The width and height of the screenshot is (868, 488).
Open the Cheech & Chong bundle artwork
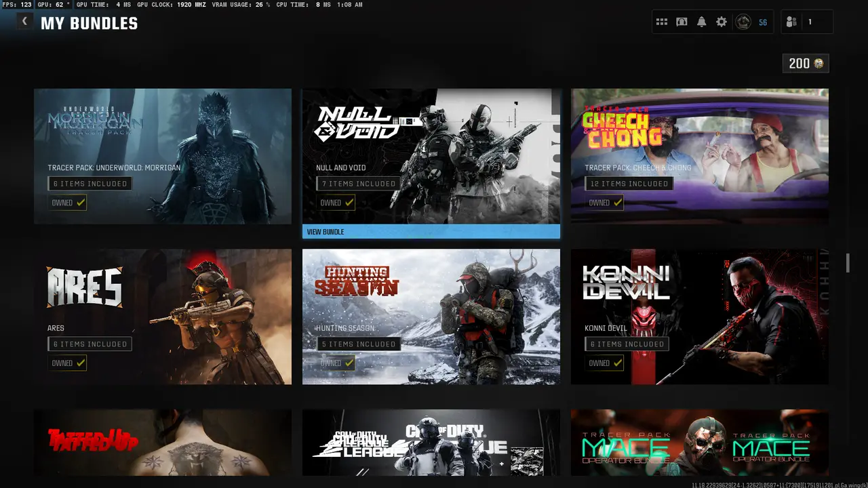(700, 156)
